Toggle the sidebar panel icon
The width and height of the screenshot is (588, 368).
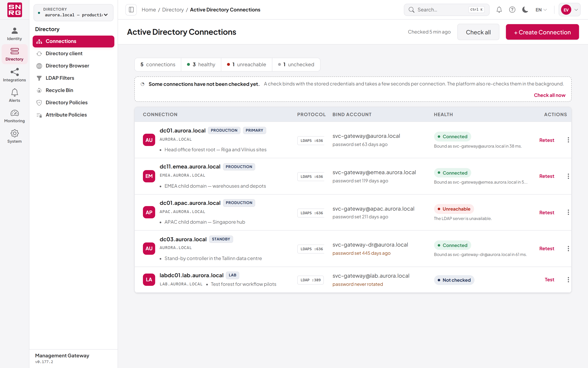pos(131,10)
